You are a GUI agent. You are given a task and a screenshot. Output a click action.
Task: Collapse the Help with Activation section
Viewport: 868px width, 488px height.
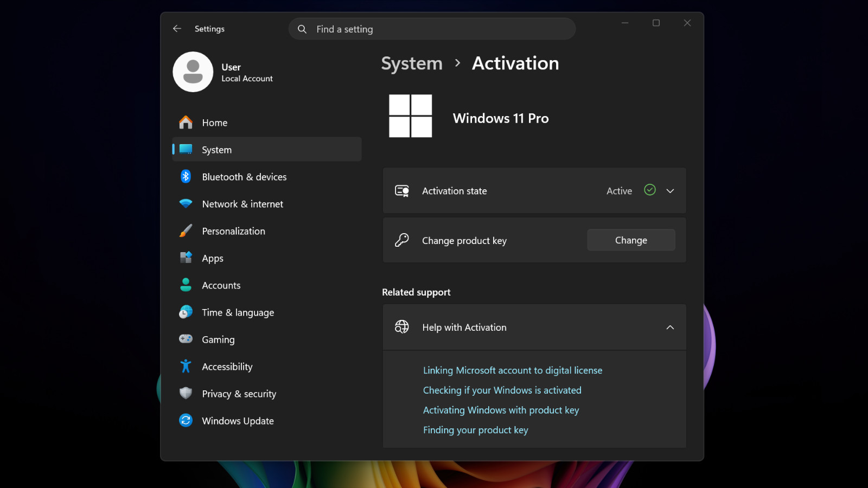pos(670,328)
